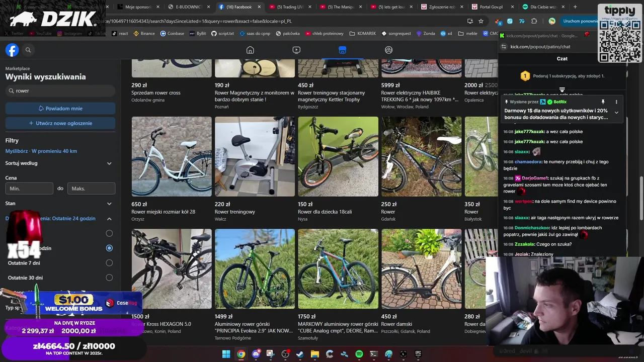Open the CUBE Analog cmpt bike listing title
Screen dimensions: 644x362
tap(338, 327)
